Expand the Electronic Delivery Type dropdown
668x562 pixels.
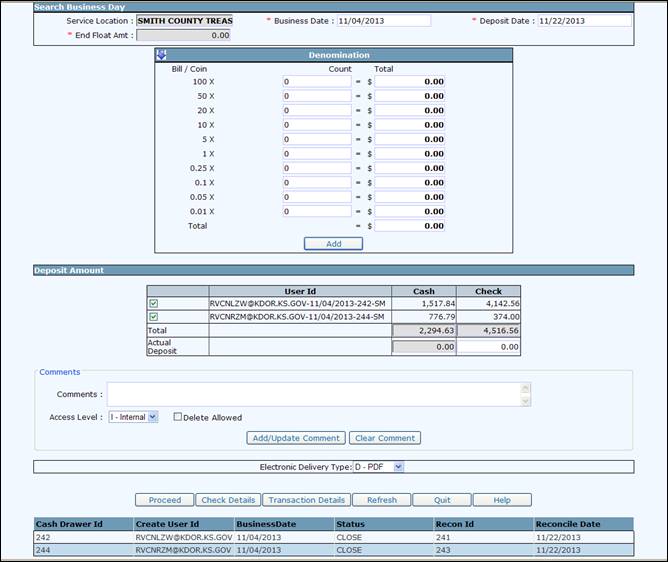pos(378,466)
